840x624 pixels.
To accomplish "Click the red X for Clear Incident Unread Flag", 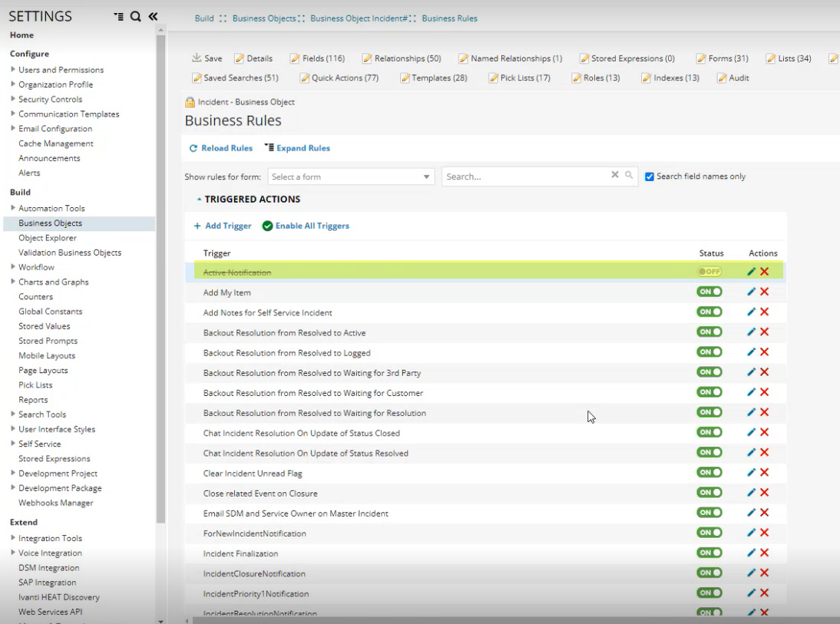I will click(x=765, y=473).
